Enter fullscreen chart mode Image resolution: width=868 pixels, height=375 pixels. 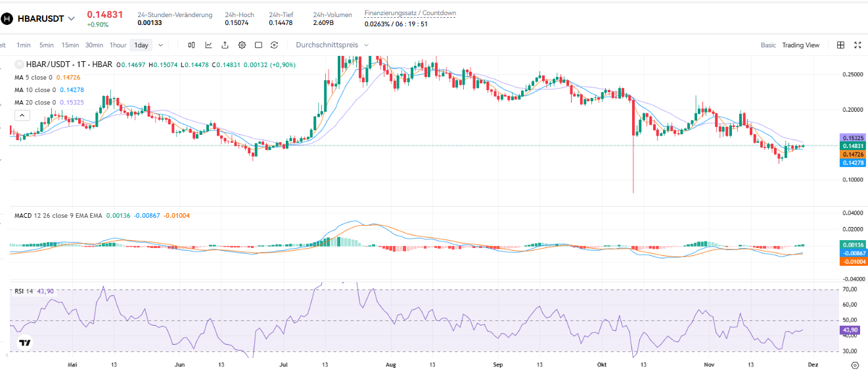[857, 45]
